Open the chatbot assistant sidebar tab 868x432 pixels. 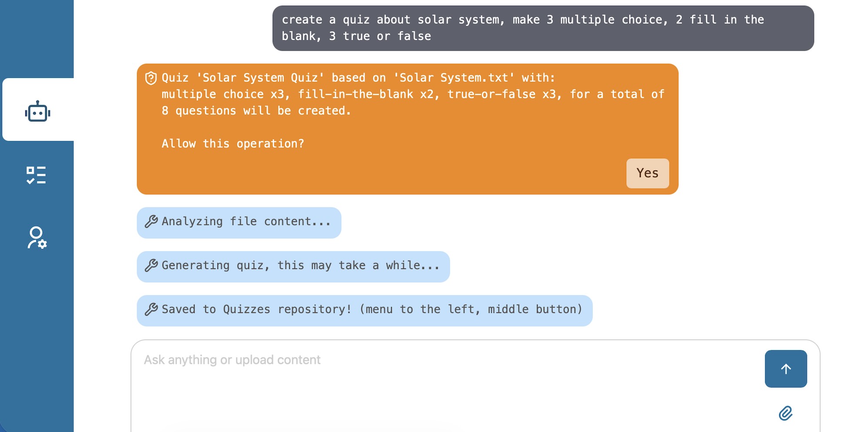pos(37,112)
